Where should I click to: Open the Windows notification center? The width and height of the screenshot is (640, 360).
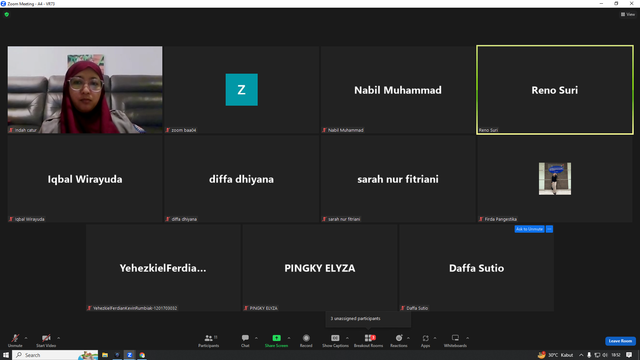click(629, 355)
